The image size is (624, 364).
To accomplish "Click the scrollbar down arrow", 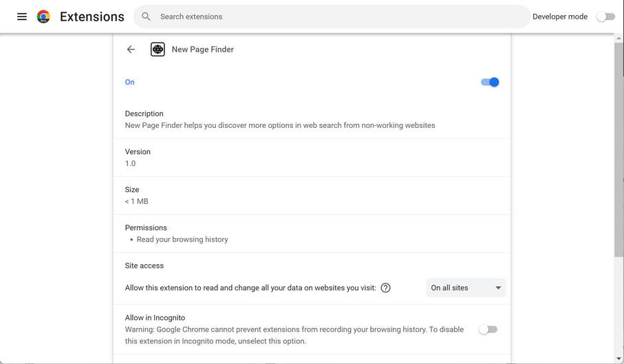I will click(618, 358).
